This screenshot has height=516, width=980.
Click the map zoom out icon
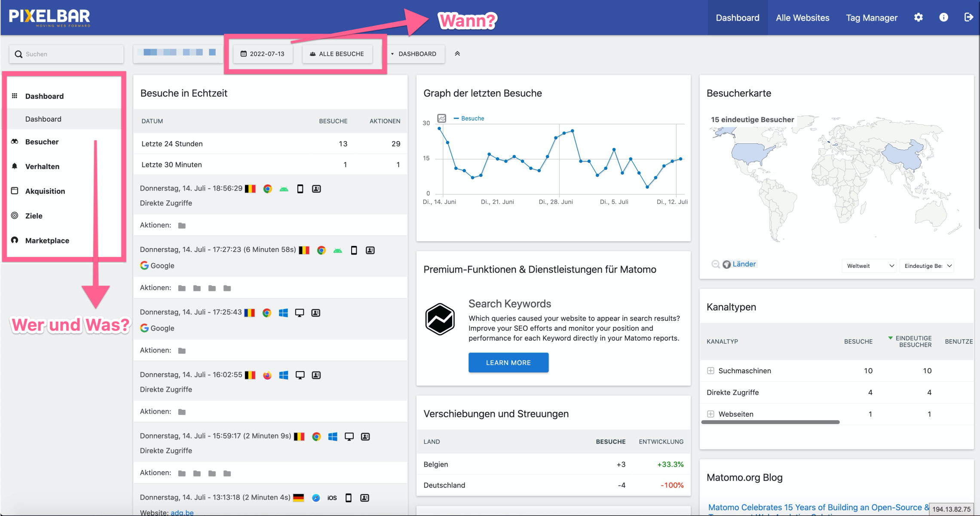pyautogui.click(x=715, y=264)
